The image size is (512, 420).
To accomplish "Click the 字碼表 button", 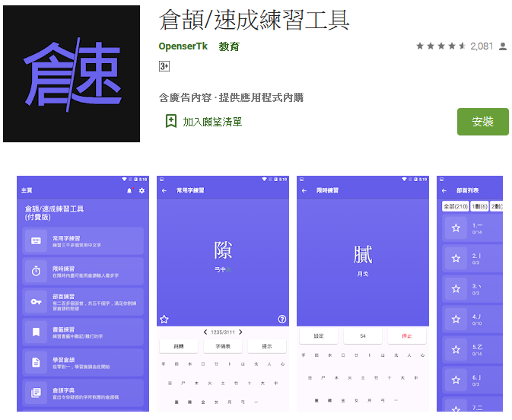I will pos(223,346).
